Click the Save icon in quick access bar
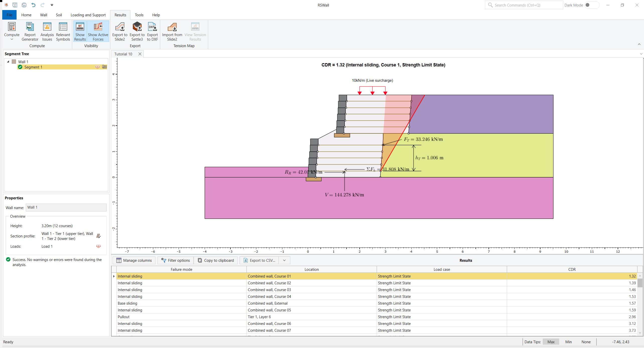 (x=15, y=5)
